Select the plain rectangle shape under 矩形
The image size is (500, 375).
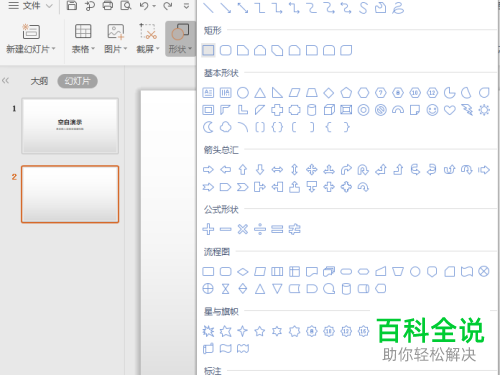pyautogui.click(x=208, y=50)
